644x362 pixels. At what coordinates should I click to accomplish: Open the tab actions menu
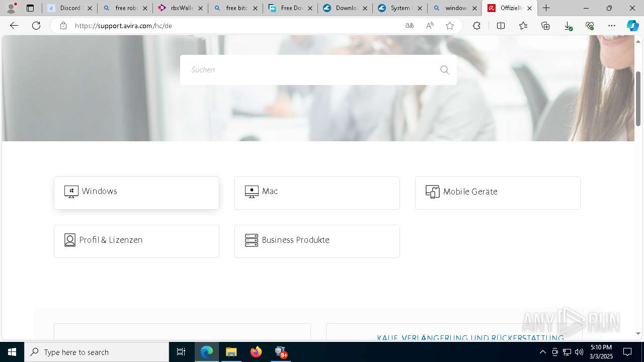[x=30, y=8]
